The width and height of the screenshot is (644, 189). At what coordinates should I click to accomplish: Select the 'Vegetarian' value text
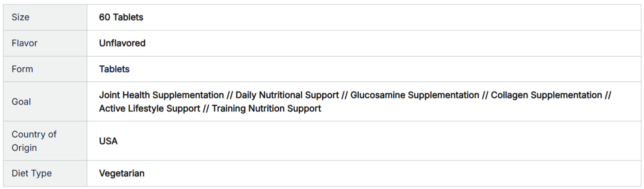[122, 173]
